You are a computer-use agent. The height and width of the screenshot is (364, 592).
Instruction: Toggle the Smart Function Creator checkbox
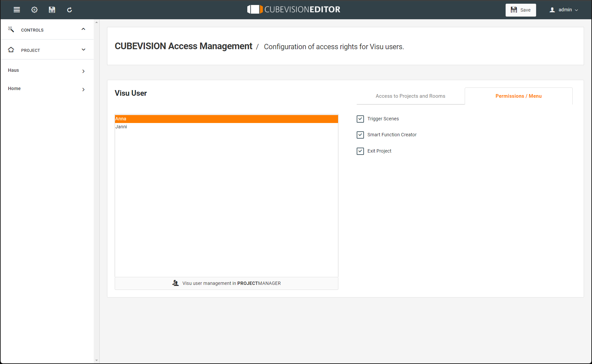pyautogui.click(x=360, y=135)
